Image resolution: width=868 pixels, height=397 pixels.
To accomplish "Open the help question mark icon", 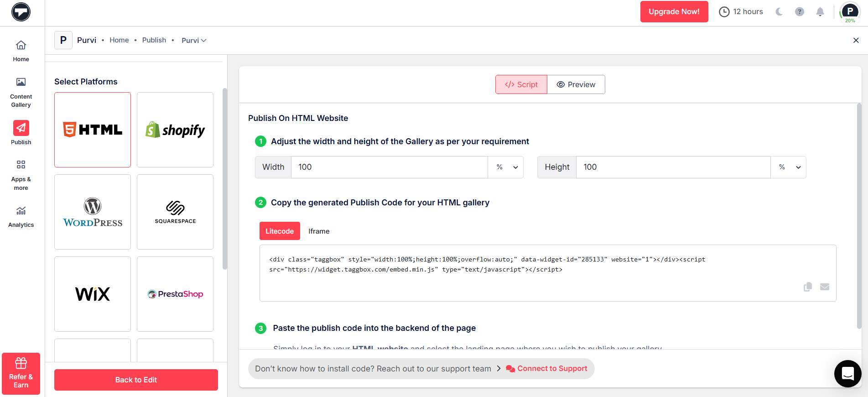I will 799,11.
